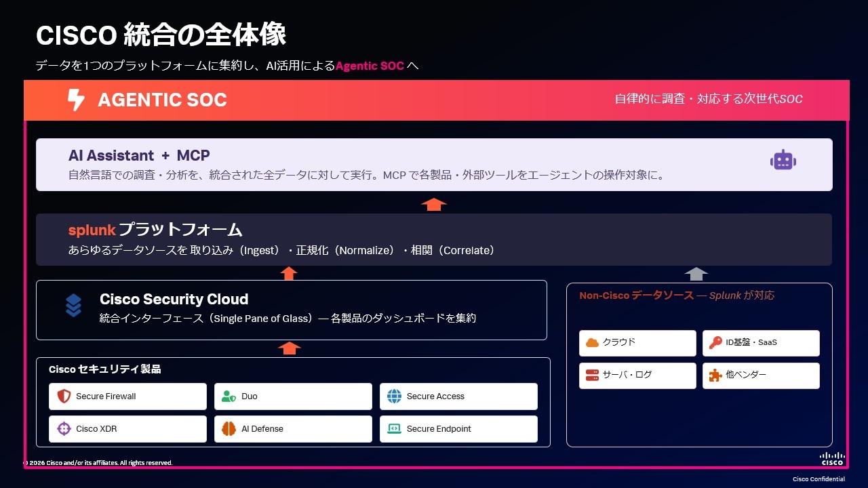Click the Cisco XDR target icon
Image resolution: width=868 pixels, height=488 pixels.
point(64,429)
